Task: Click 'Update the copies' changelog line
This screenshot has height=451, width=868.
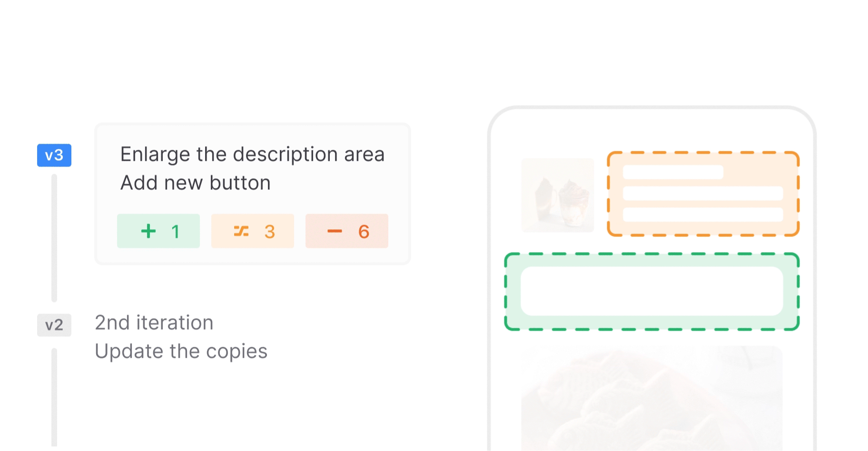Action: 181,352
